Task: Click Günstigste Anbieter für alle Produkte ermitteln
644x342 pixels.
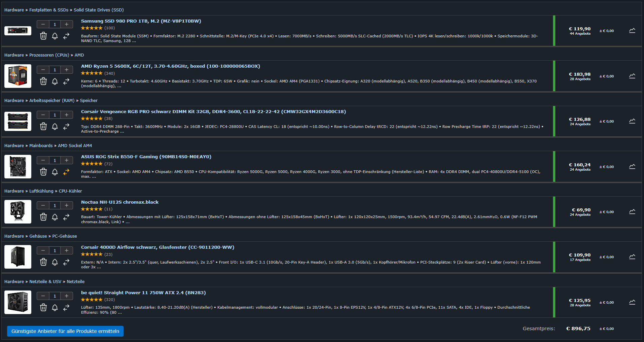Action: click(x=65, y=331)
